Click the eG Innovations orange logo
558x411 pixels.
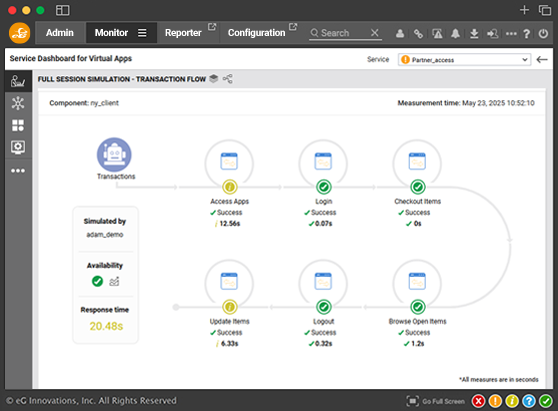click(20, 33)
